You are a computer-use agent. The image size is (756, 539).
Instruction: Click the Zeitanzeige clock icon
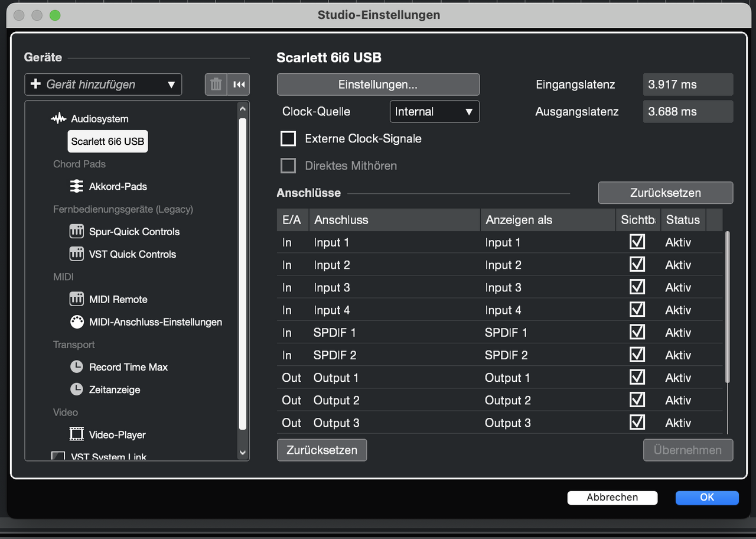(76, 389)
